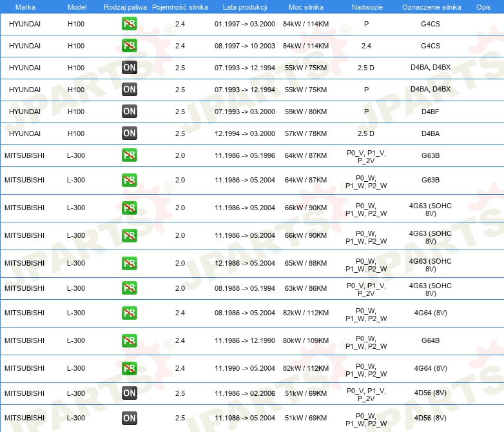Select the date cell 12.1994 -> 03.2000
This screenshot has height=432, width=504.
click(x=245, y=133)
